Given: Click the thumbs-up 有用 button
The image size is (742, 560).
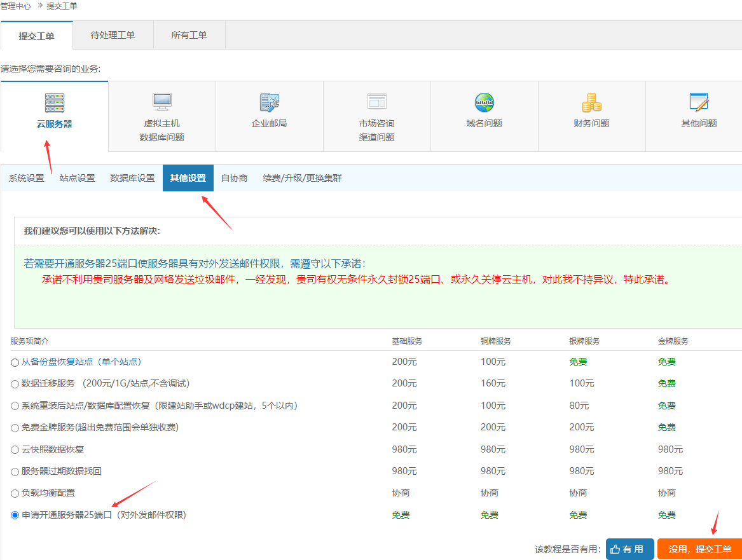Looking at the screenshot, I should 629,549.
